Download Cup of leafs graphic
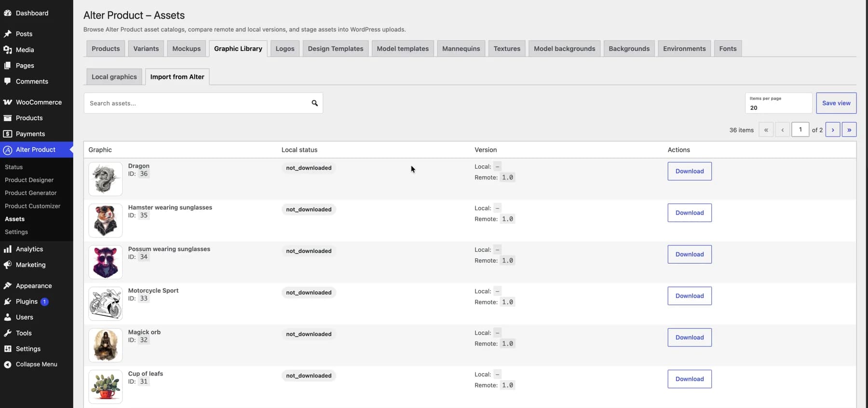Image resolution: width=868 pixels, height=408 pixels. coord(690,379)
